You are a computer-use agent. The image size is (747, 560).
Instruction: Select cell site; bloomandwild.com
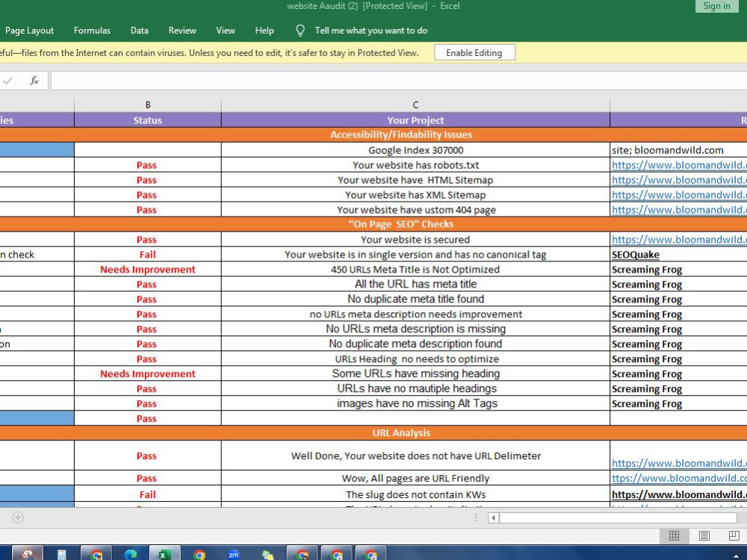pyautogui.click(x=678, y=150)
